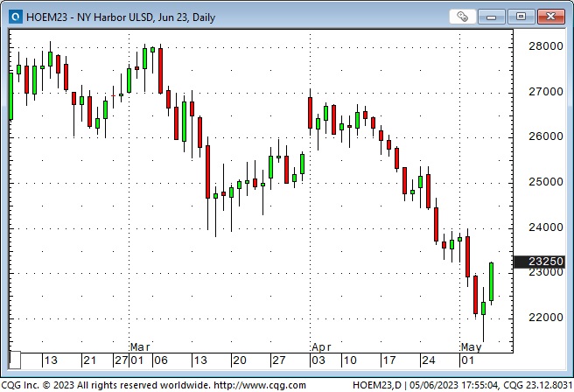
Task: Click the chain link icon button
Action: point(462,17)
